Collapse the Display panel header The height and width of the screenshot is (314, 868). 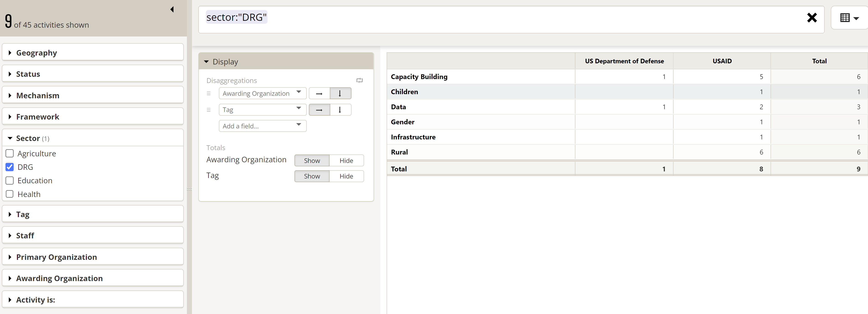click(x=225, y=62)
